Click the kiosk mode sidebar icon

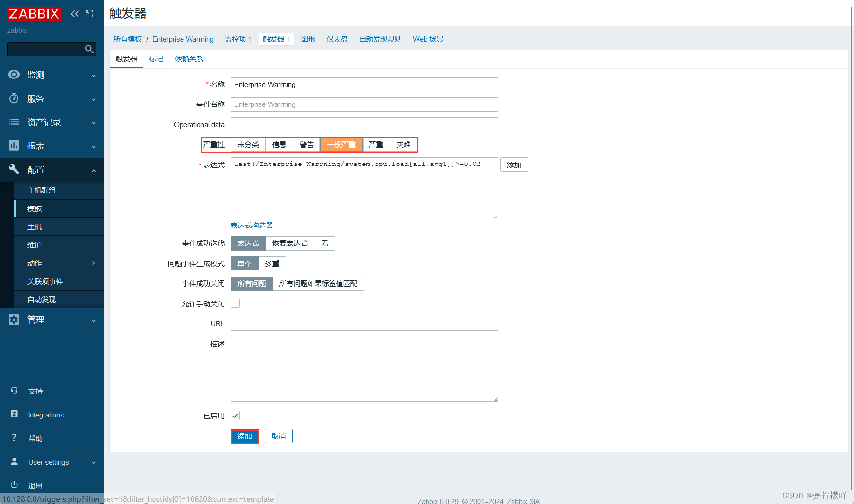(89, 14)
